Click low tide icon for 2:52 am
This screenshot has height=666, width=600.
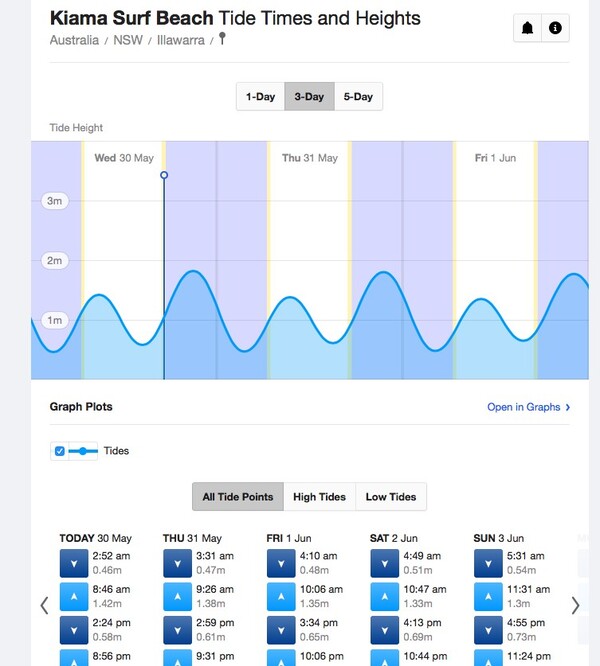(x=74, y=563)
